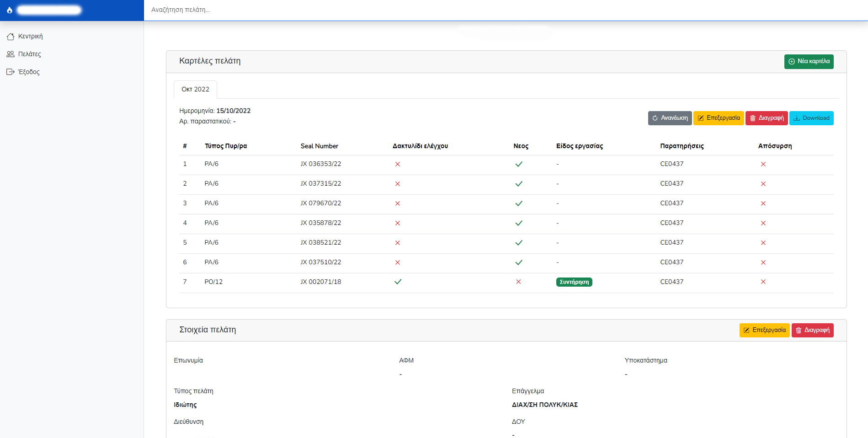Click red X under Νεος in row 7

click(x=518, y=282)
